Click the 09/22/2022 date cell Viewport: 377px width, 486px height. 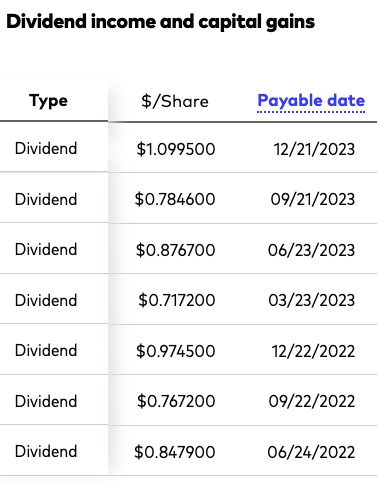tap(312, 401)
